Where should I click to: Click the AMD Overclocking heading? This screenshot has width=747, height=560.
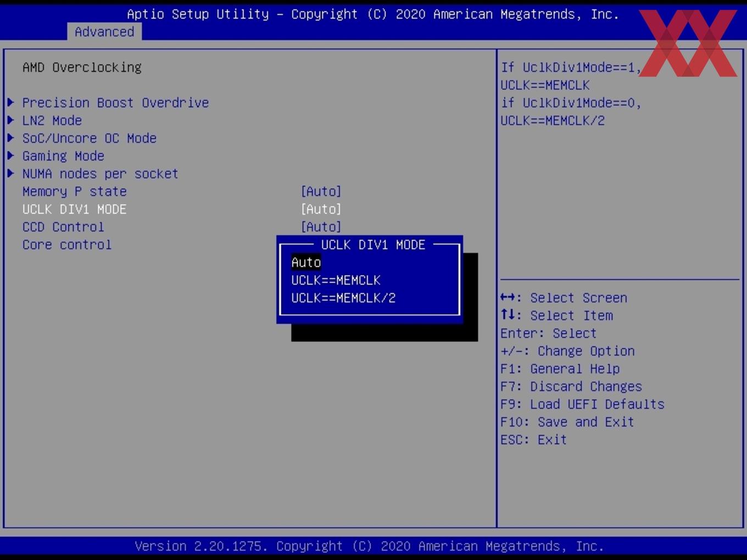[82, 68]
